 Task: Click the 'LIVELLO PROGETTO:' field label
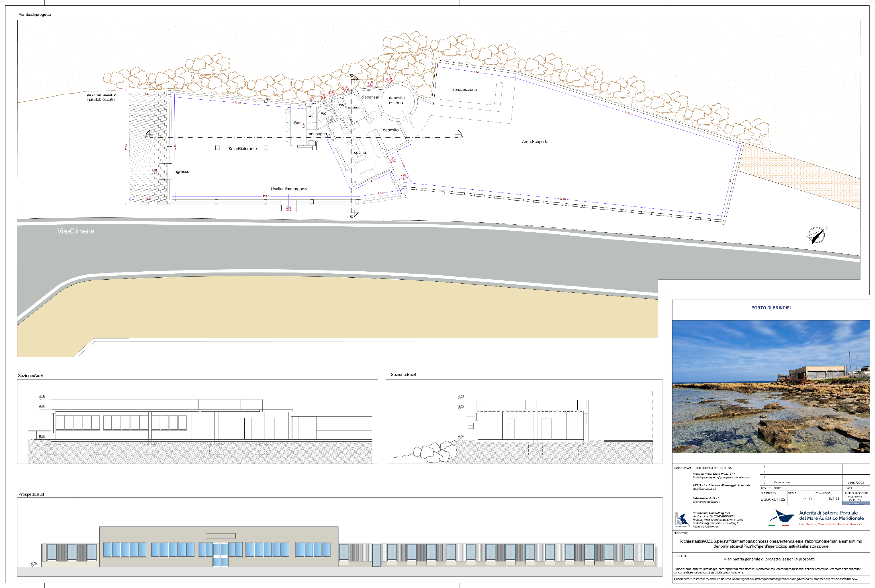click(x=856, y=493)
